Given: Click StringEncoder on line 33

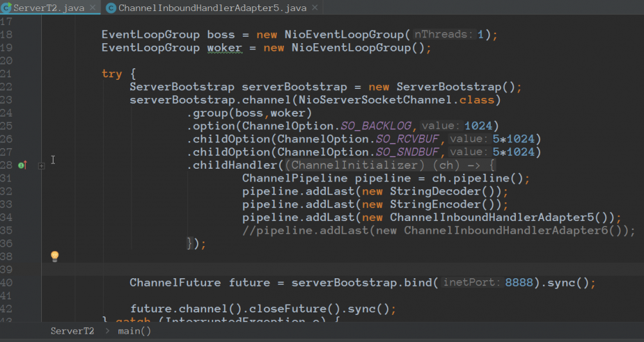Looking at the screenshot, I should (435, 204).
